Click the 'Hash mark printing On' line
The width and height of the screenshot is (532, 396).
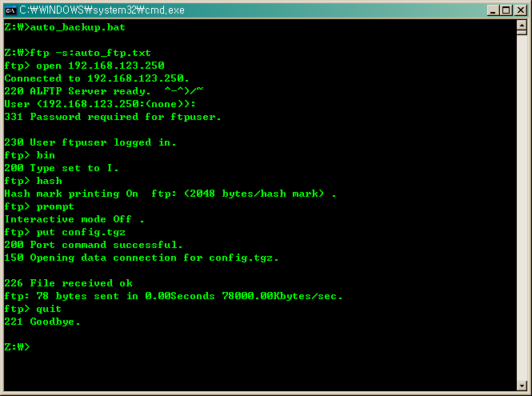[170, 194]
